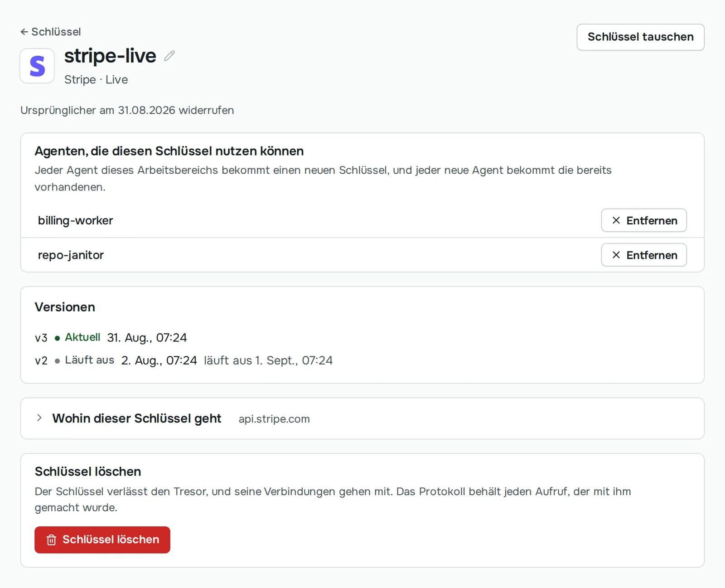The height and width of the screenshot is (588, 725).
Task: Click the Stripe · Live subtitle
Action: pos(96,80)
